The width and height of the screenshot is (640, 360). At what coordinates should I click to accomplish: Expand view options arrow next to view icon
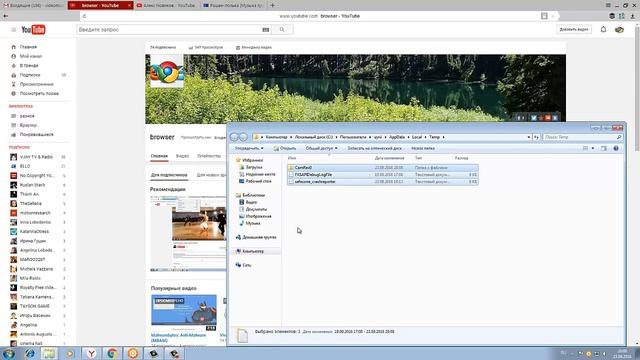pos(593,148)
